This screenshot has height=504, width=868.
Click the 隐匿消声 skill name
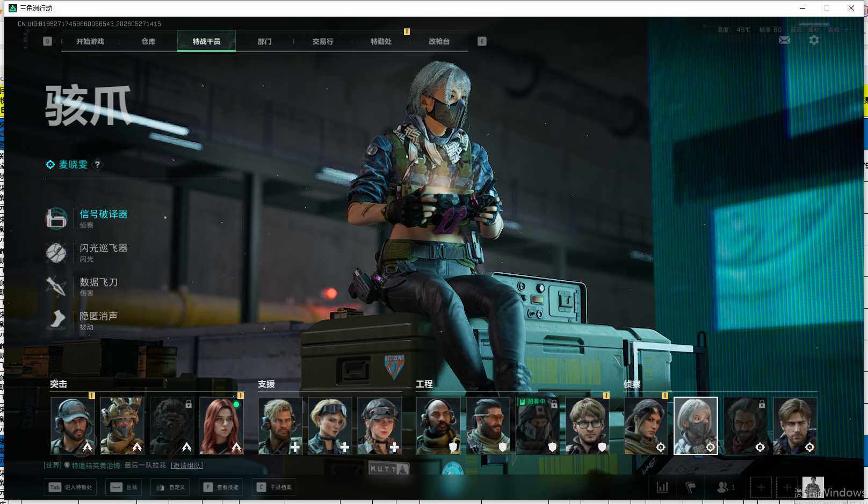click(99, 316)
